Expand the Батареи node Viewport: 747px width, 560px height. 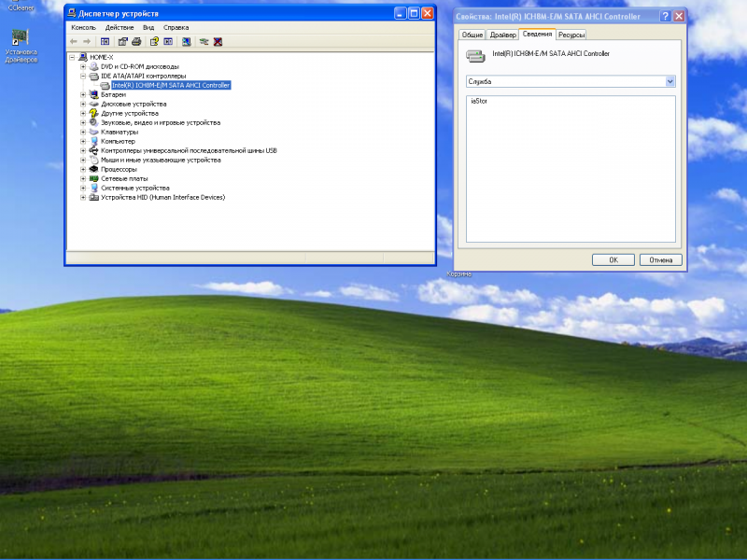83,95
